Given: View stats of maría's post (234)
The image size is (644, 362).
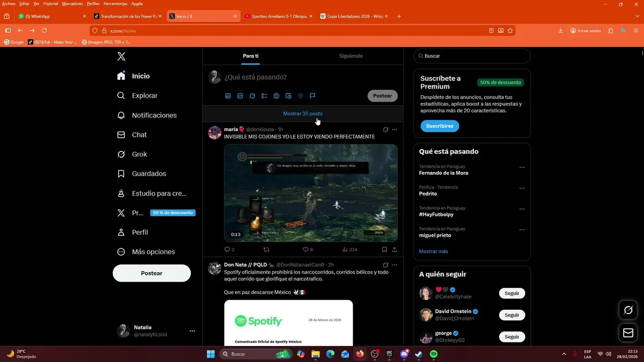Looking at the screenshot, I should point(350,249).
